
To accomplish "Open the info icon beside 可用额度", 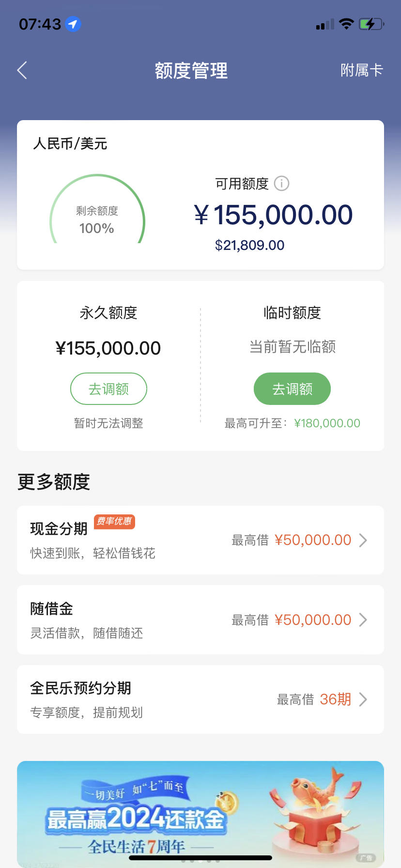I will 281,184.
